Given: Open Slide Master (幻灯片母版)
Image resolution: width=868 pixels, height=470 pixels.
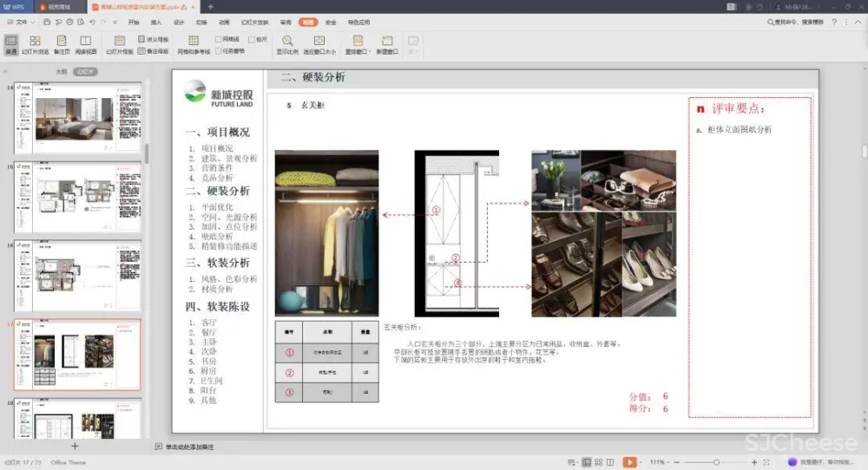Looking at the screenshot, I should click(x=120, y=44).
